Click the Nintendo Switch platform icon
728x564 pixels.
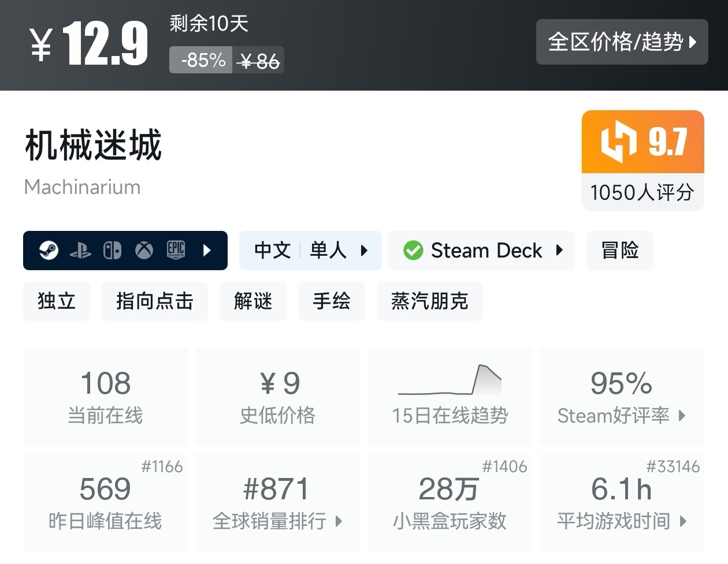pyautogui.click(x=112, y=251)
